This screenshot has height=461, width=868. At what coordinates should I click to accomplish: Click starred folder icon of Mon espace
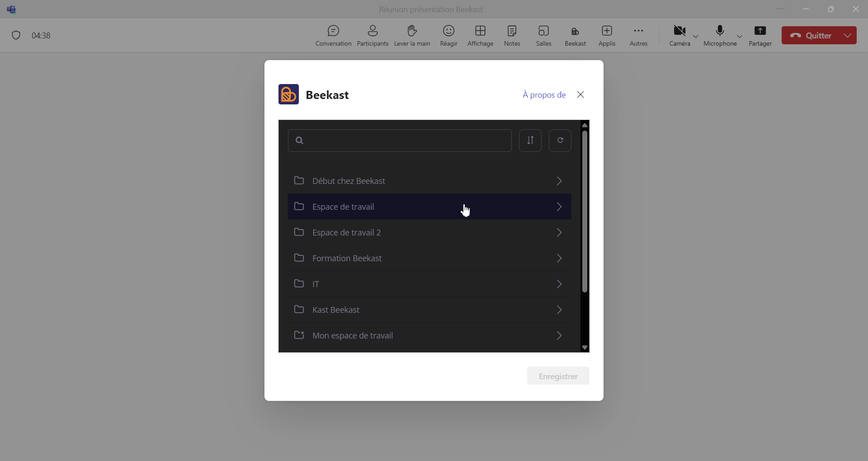[299, 335]
